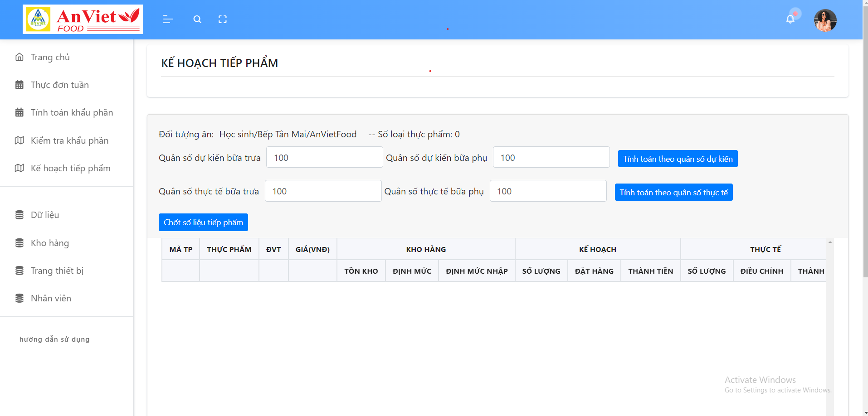This screenshot has width=868, height=416.
Task: Select the Thực đơn tuần calendar icon
Action: pyautogui.click(x=19, y=85)
